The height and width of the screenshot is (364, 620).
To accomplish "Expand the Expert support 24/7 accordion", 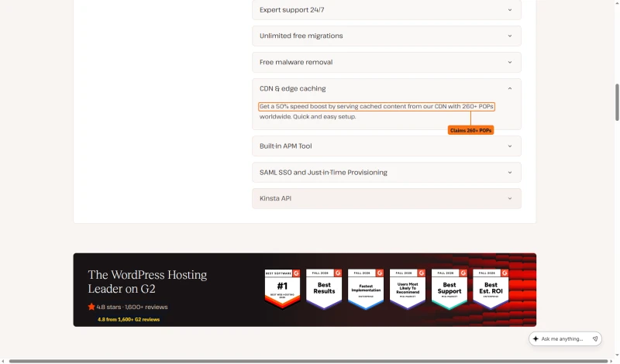I will [386, 10].
